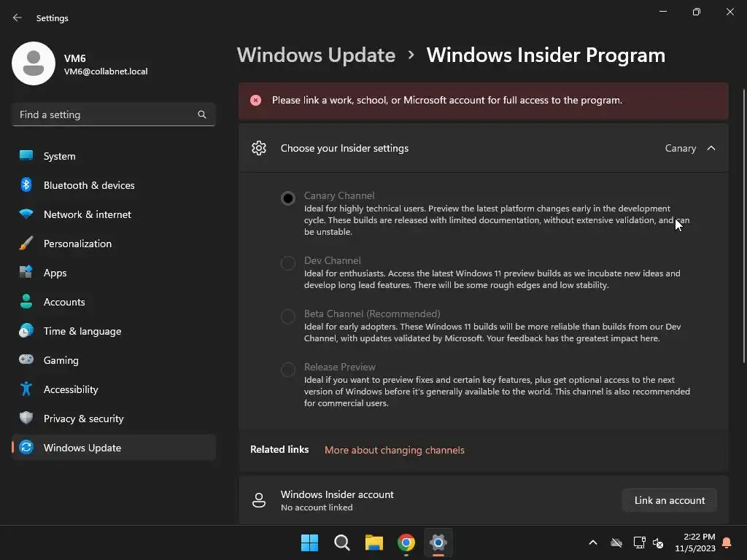Screen dimensions: 747x560
Task: Click the red error icon in the banner
Action: [256, 100]
